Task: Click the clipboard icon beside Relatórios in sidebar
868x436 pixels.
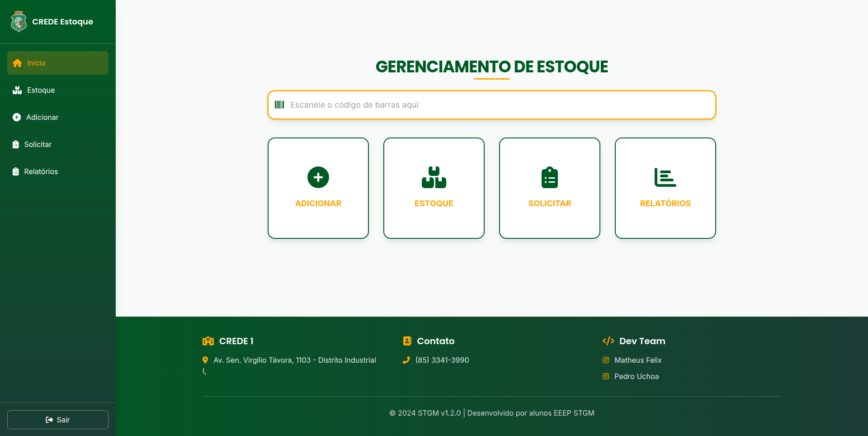Action: click(16, 171)
